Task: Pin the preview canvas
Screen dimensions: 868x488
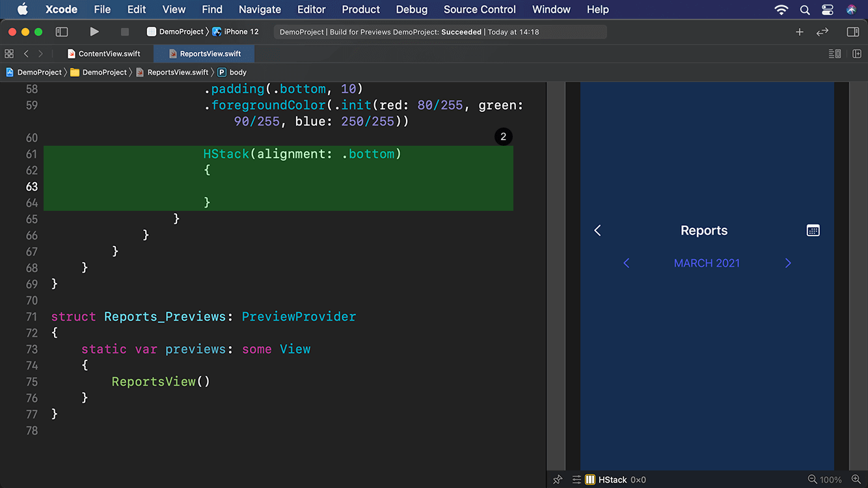Action: (x=558, y=480)
